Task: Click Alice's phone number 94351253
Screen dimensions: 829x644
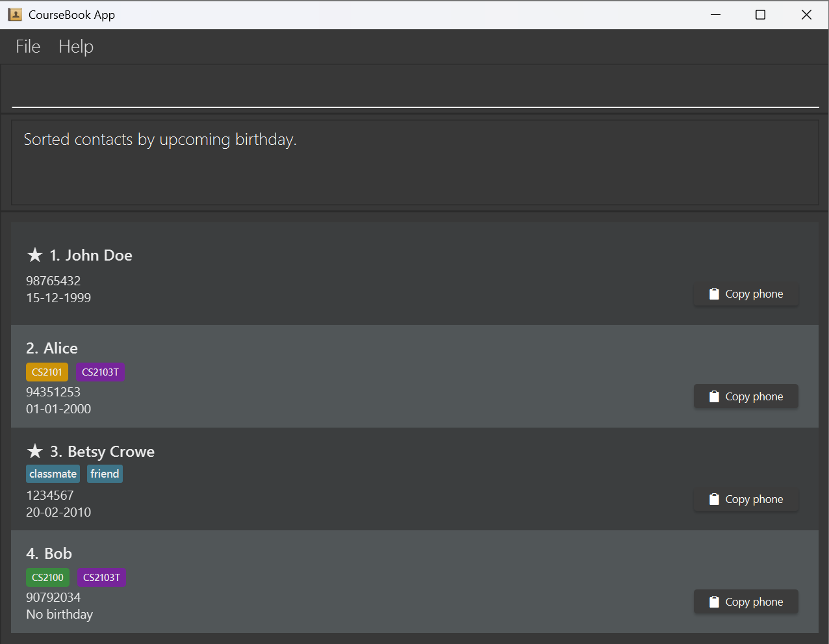Action: 53,393
